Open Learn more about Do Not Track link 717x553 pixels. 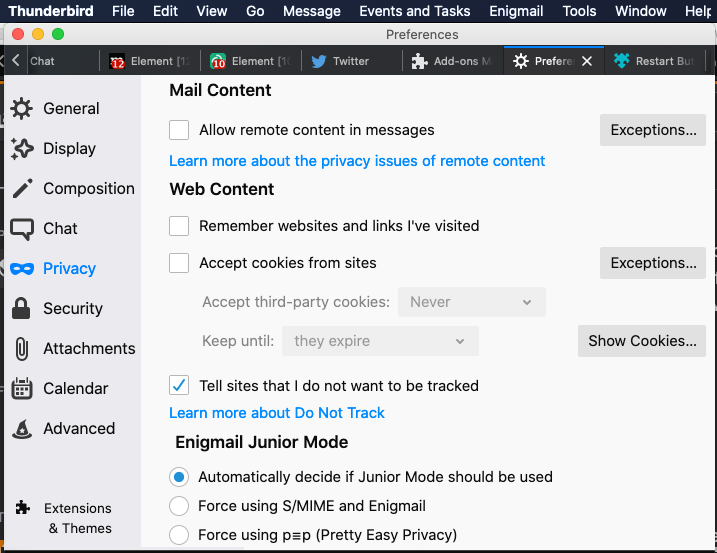coord(277,413)
